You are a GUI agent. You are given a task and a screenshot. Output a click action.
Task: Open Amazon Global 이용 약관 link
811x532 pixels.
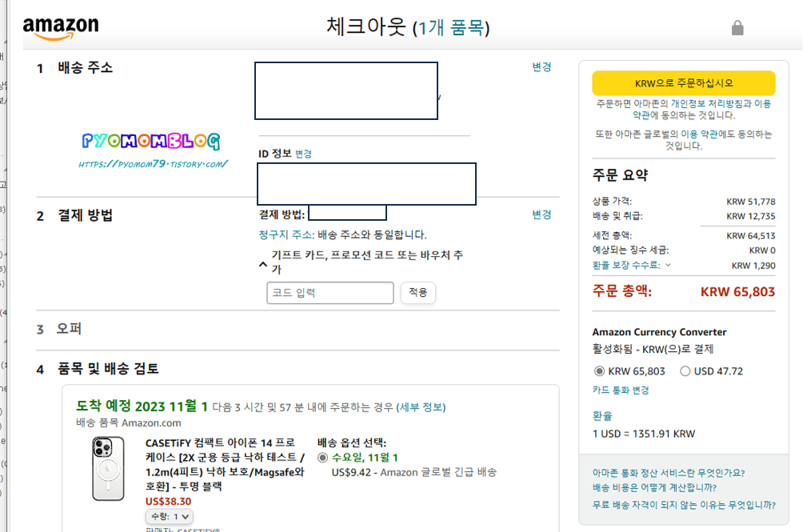click(699, 134)
